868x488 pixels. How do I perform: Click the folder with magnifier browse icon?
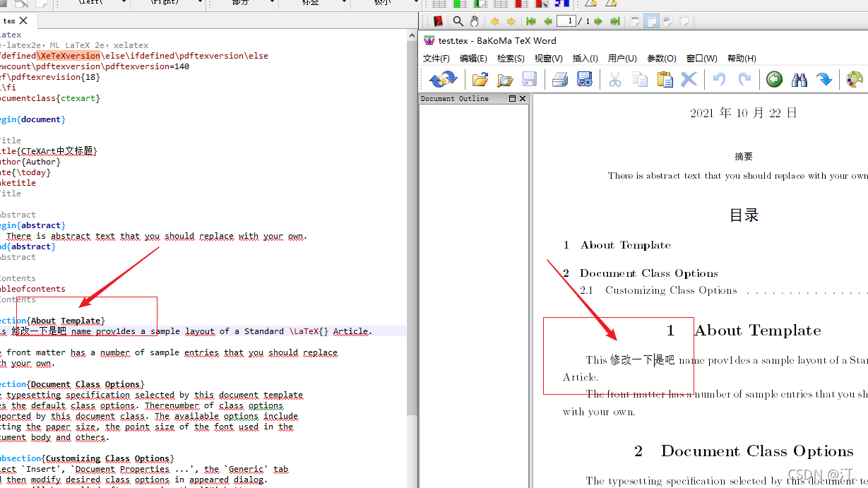coord(505,79)
